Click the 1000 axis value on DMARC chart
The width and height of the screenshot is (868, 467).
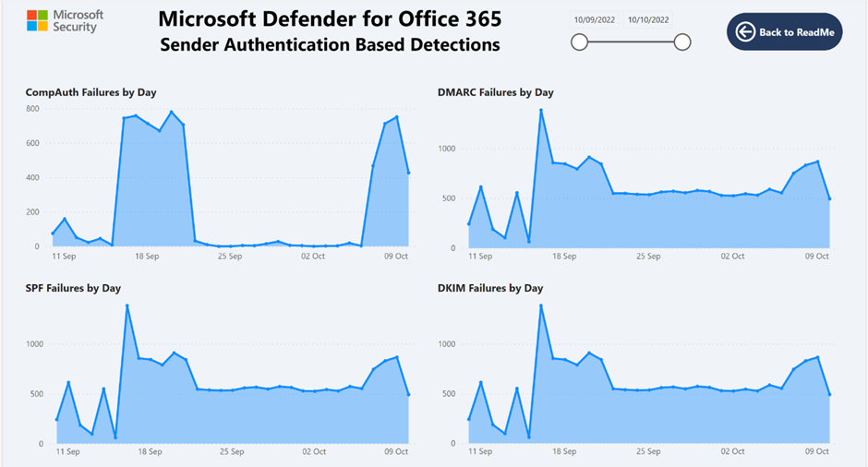point(446,149)
